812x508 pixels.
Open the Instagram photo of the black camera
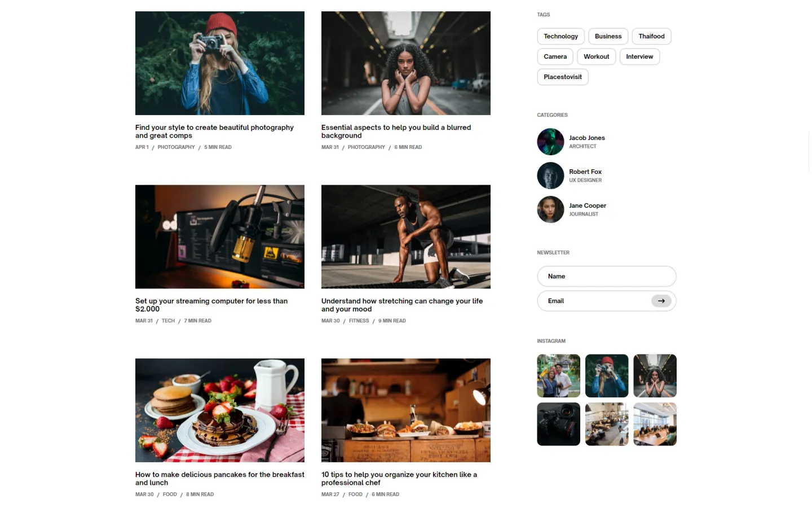point(558,424)
